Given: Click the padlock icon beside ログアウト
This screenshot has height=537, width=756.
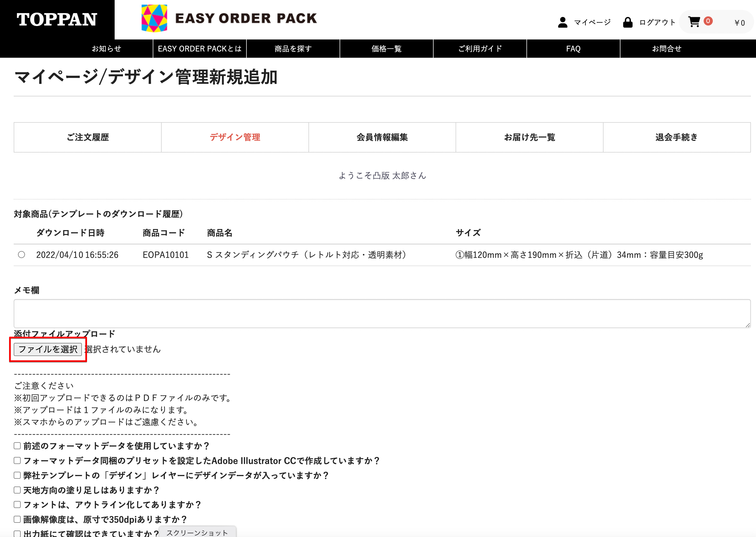Looking at the screenshot, I should 627,23.
